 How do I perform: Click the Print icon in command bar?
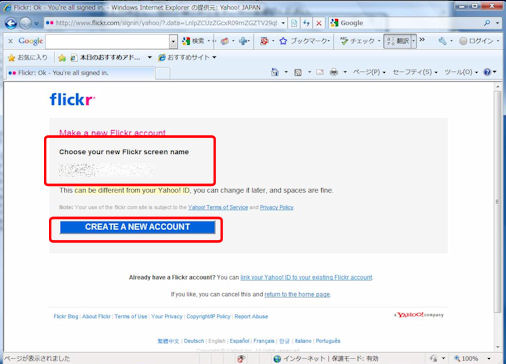[334, 72]
